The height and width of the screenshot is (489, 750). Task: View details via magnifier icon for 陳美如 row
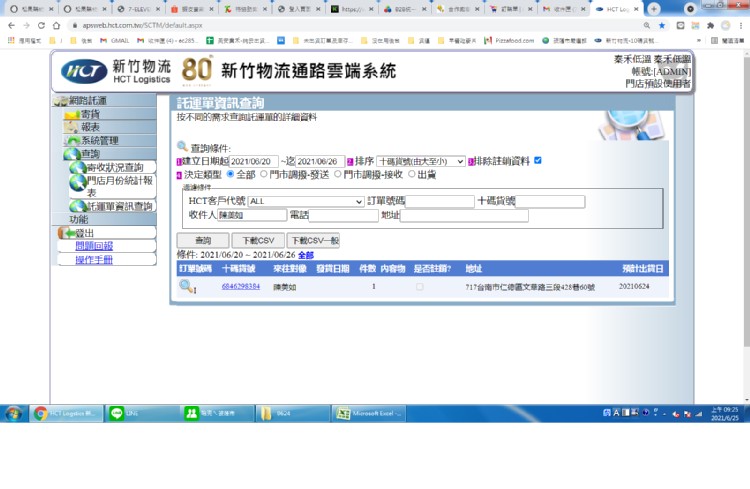187,287
